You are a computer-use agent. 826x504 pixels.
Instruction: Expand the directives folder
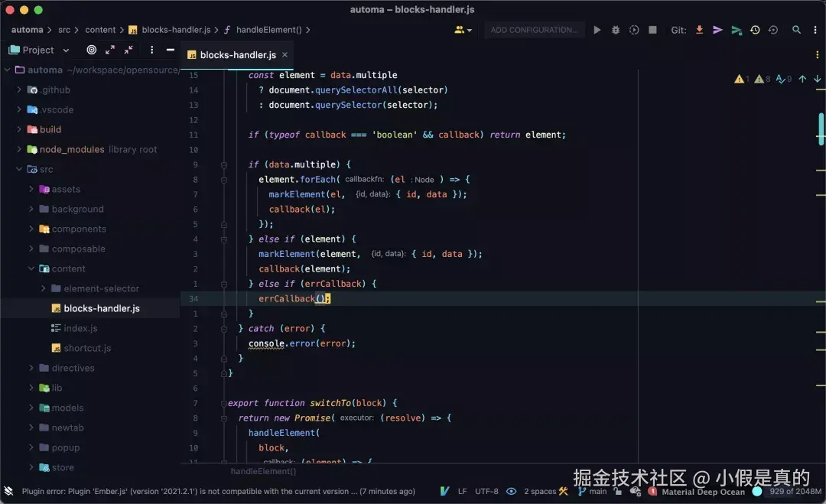pos(31,368)
